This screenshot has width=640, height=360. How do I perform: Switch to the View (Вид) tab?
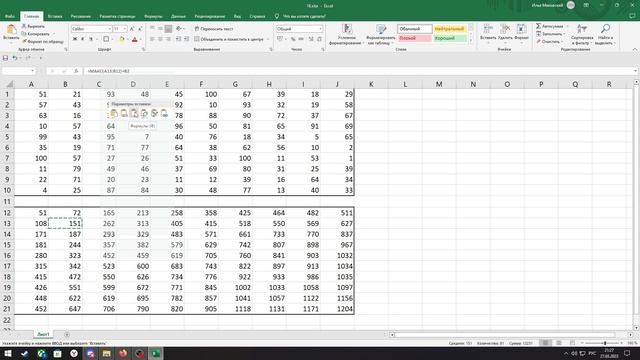click(x=237, y=16)
